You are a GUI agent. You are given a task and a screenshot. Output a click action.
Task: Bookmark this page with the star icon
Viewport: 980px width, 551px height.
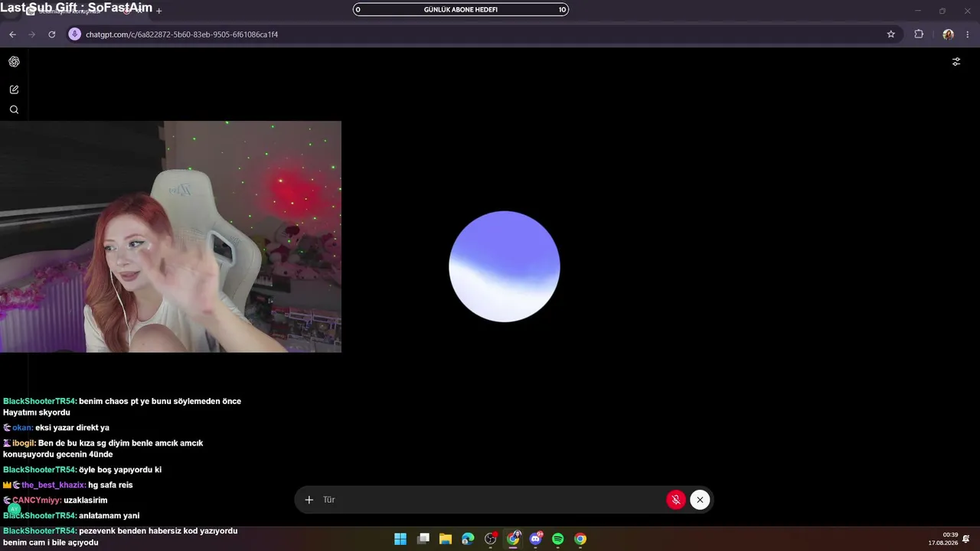pos(891,34)
